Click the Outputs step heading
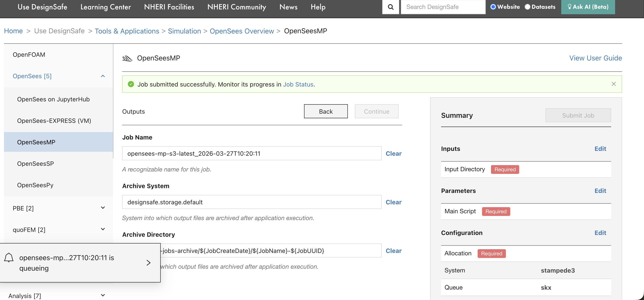Image resolution: width=644 pixels, height=300 pixels. [134, 111]
